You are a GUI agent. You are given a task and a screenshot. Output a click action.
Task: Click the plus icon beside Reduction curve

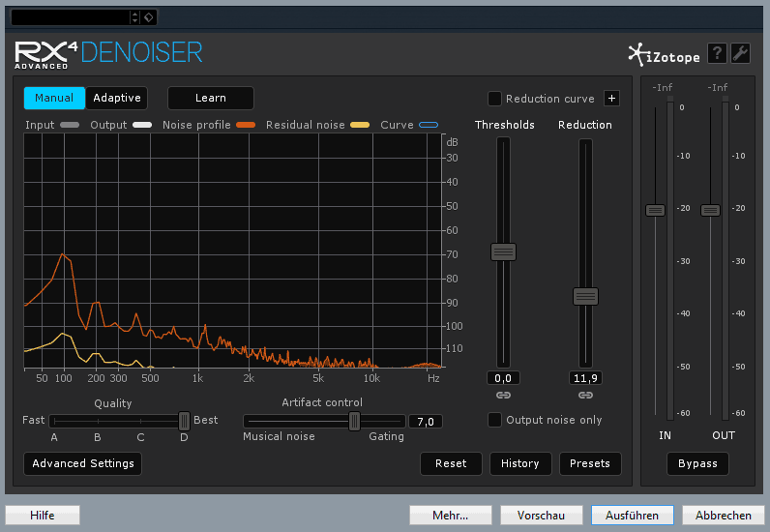pyautogui.click(x=611, y=98)
